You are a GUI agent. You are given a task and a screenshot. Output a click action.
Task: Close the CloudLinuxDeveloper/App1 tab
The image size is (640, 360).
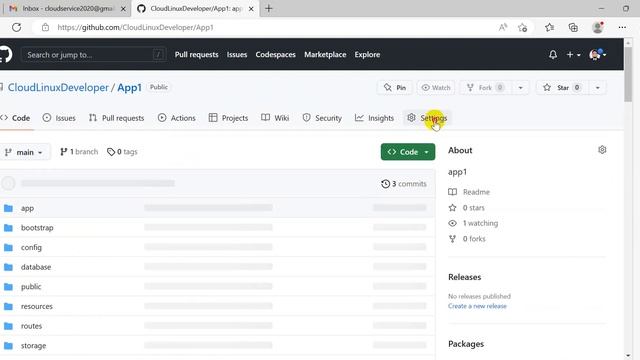point(251,9)
